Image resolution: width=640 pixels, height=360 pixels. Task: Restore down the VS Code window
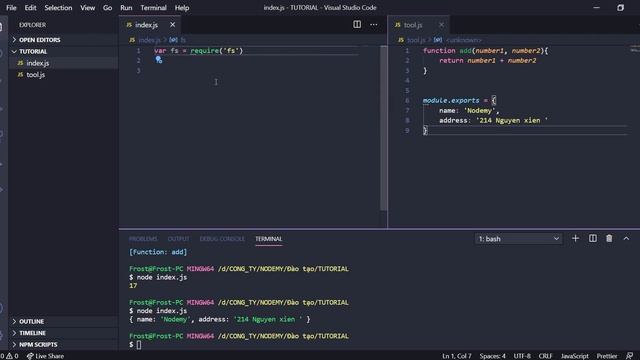coord(620,8)
